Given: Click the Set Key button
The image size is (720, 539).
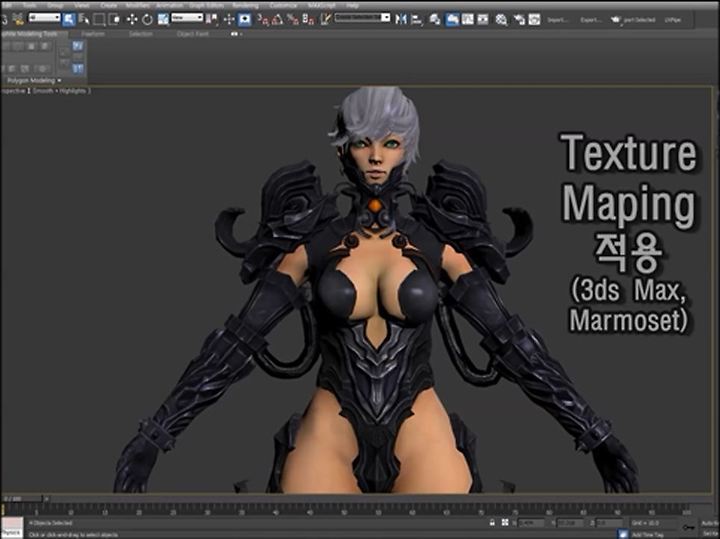Looking at the screenshot, I should click(x=710, y=533).
